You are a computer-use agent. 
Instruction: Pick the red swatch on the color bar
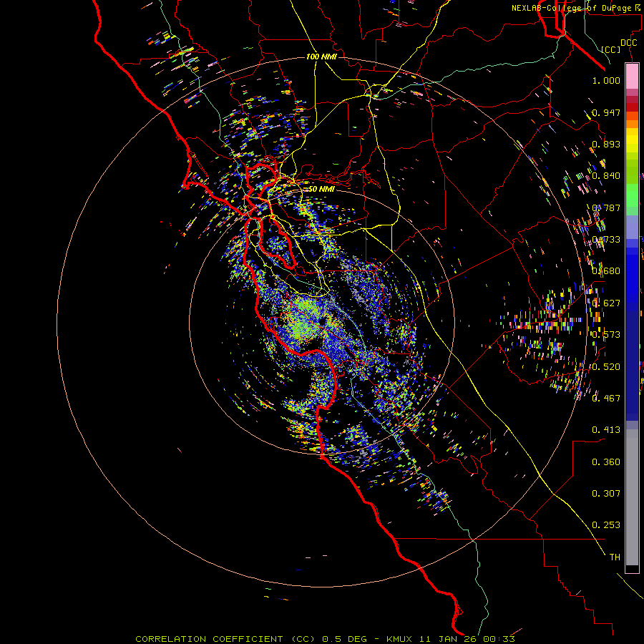point(632,107)
